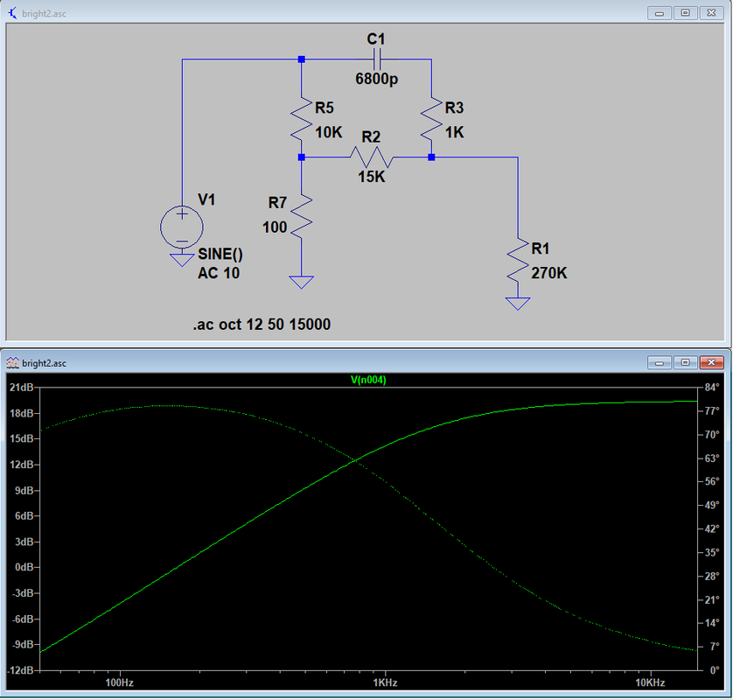Click the 15K value of R2

click(372, 177)
